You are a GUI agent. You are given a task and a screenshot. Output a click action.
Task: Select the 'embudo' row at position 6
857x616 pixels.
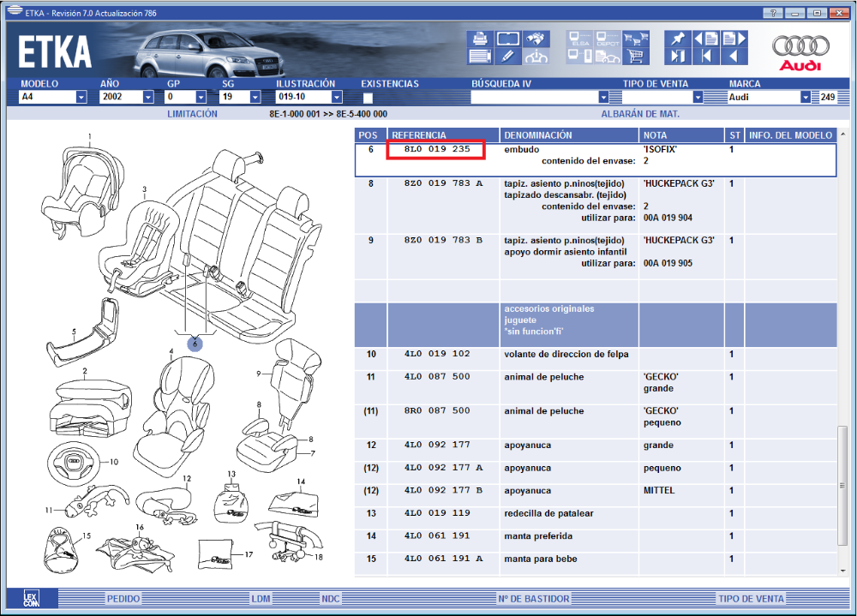[x=596, y=160]
